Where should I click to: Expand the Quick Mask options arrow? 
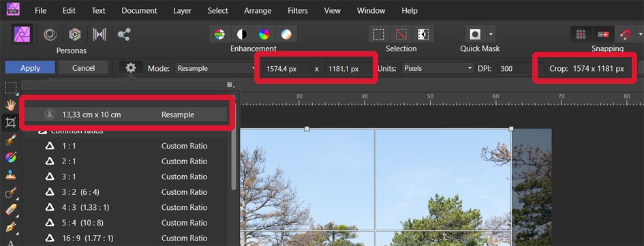491,35
